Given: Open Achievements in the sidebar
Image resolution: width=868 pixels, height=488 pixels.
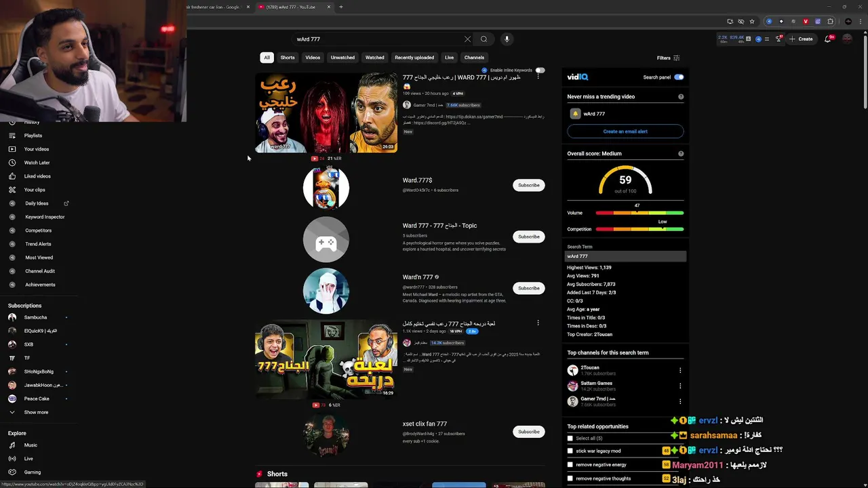Looking at the screenshot, I should 39,285.
